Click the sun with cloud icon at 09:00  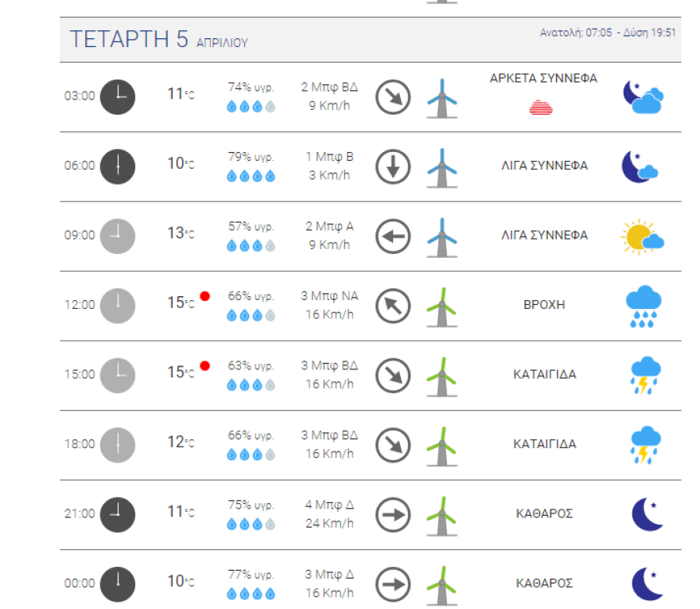coord(643,237)
